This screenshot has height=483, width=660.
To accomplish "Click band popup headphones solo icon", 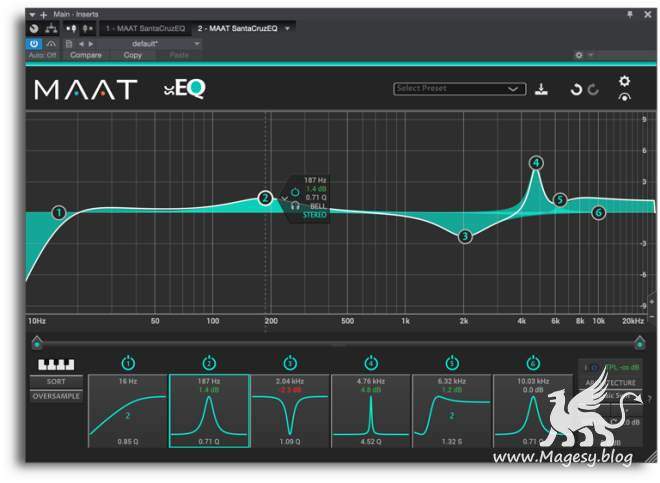I will click(295, 206).
